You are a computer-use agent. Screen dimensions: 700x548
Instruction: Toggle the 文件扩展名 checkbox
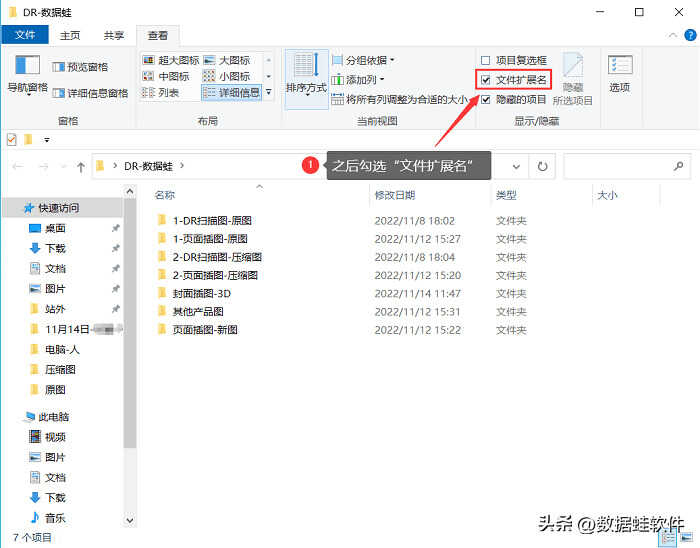click(x=486, y=79)
